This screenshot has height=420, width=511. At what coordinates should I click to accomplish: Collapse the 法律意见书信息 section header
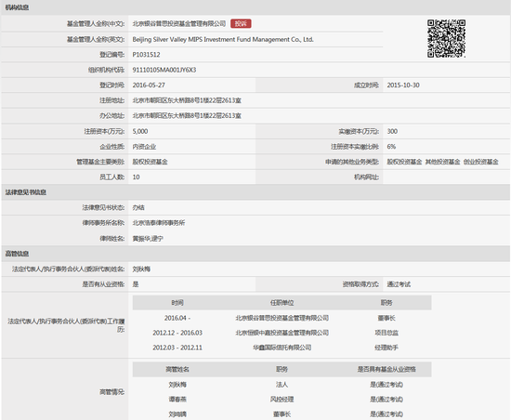click(x=255, y=192)
